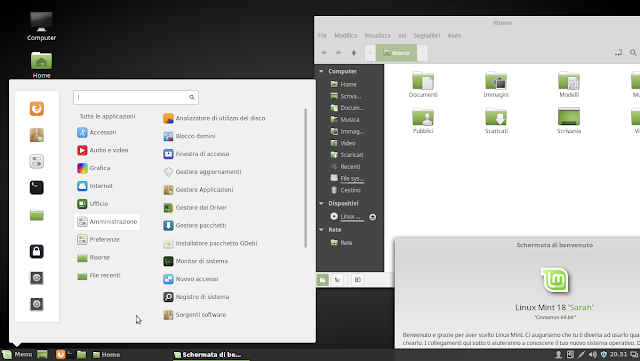Click volume icon in system tray
Image resolution: width=640 pixels, height=361 pixels.
[593, 354]
